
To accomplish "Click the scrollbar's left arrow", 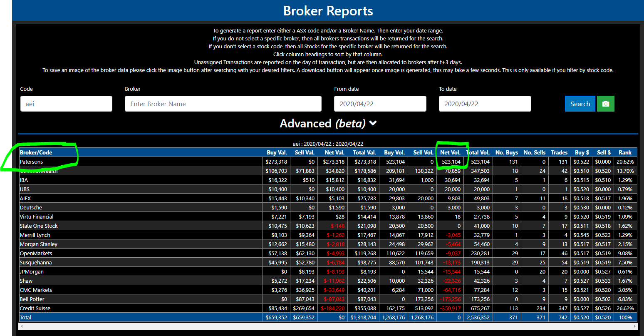I will point(22,326).
